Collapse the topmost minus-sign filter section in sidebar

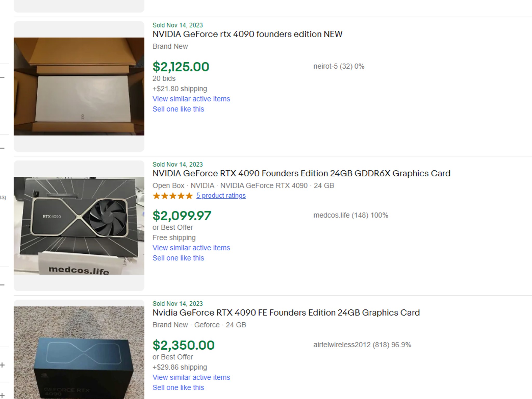[x=2, y=77]
